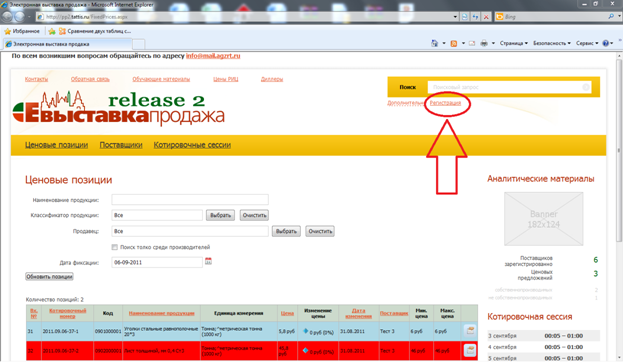This screenshot has width=623, height=362.
Task: Open the Котировочные сессии menu item
Action: click(192, 145)
